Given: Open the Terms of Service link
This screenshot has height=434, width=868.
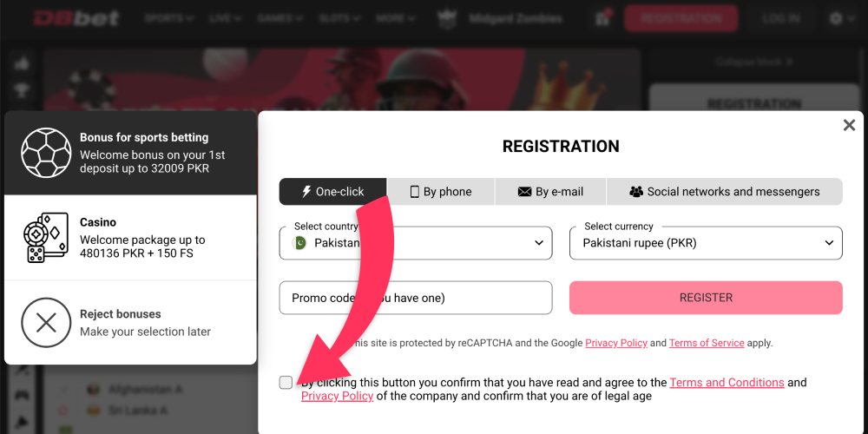Looking at the screenshot, I should tap(707, 343).
